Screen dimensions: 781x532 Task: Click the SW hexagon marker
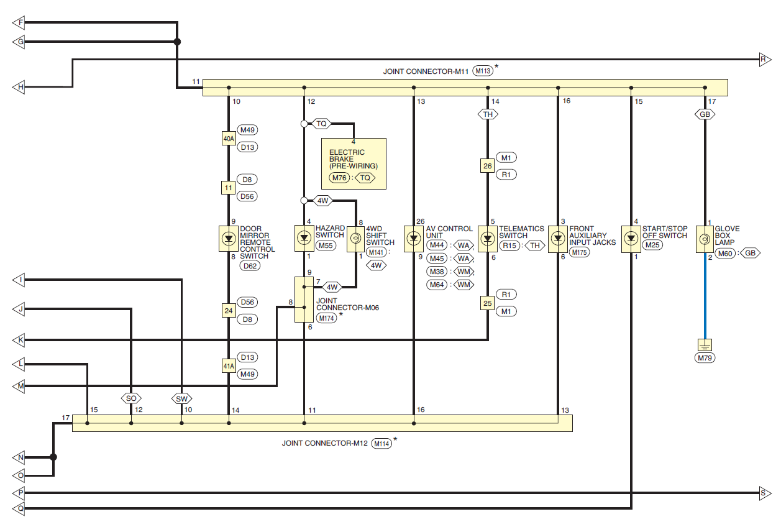pos(181,398)
